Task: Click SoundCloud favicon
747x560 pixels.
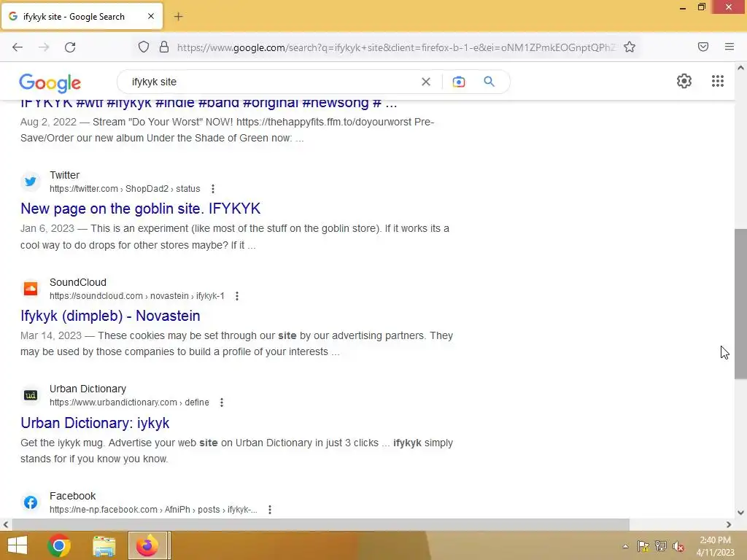Action: pyautogui.click(x=31, y=289)
